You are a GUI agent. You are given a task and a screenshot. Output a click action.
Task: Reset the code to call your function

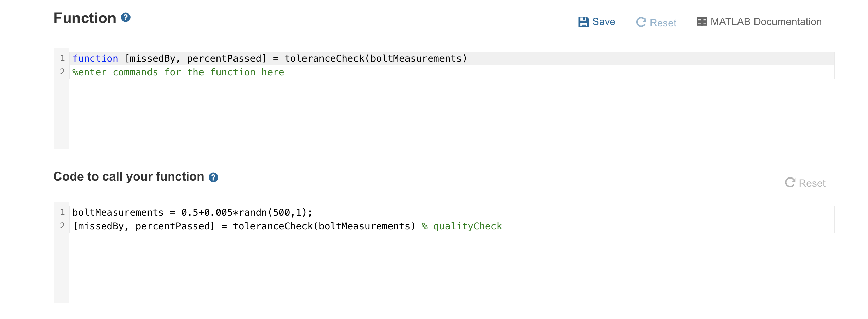pyautogui.click(x=805, y=183)
